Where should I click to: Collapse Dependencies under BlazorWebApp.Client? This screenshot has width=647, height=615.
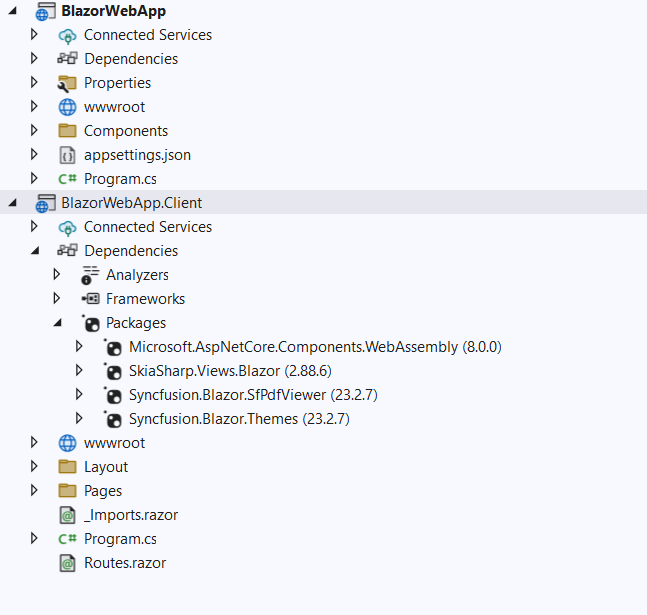click(35, 251)
